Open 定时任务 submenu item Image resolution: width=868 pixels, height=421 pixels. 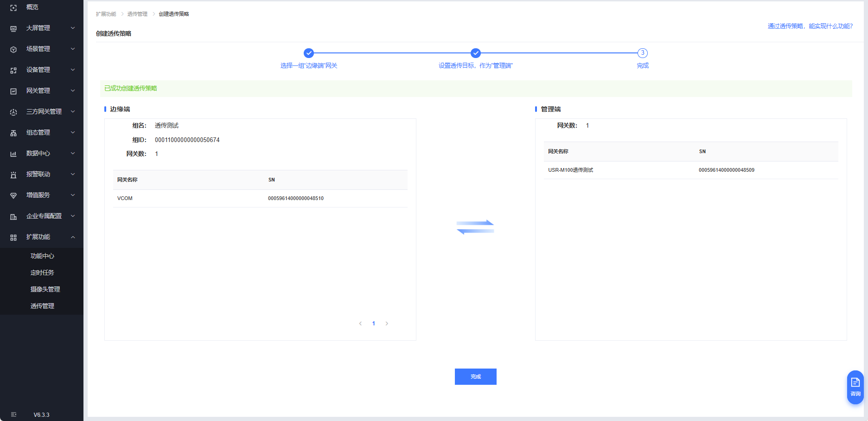42,272
